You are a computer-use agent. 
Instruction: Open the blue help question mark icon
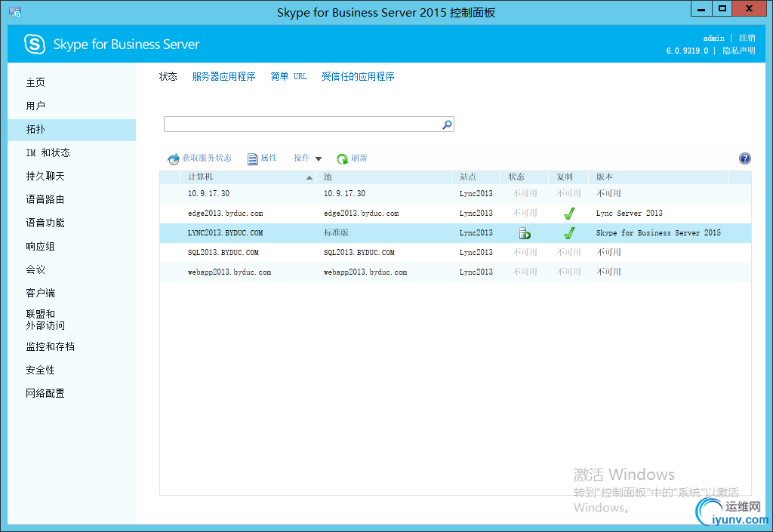click(x=744, y=158)
